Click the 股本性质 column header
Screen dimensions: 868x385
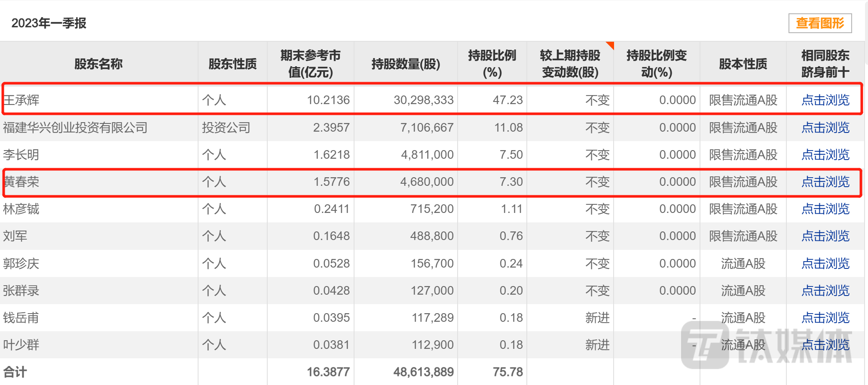743,64
